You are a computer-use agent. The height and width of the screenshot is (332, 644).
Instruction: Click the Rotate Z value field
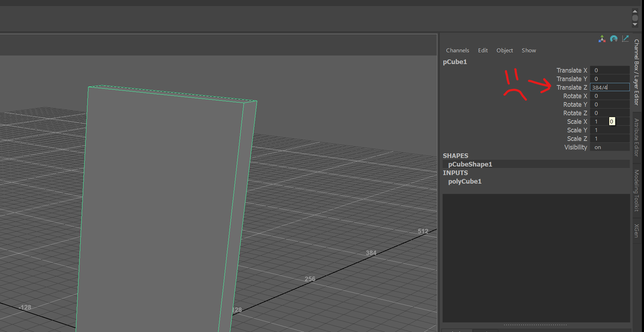610,113
